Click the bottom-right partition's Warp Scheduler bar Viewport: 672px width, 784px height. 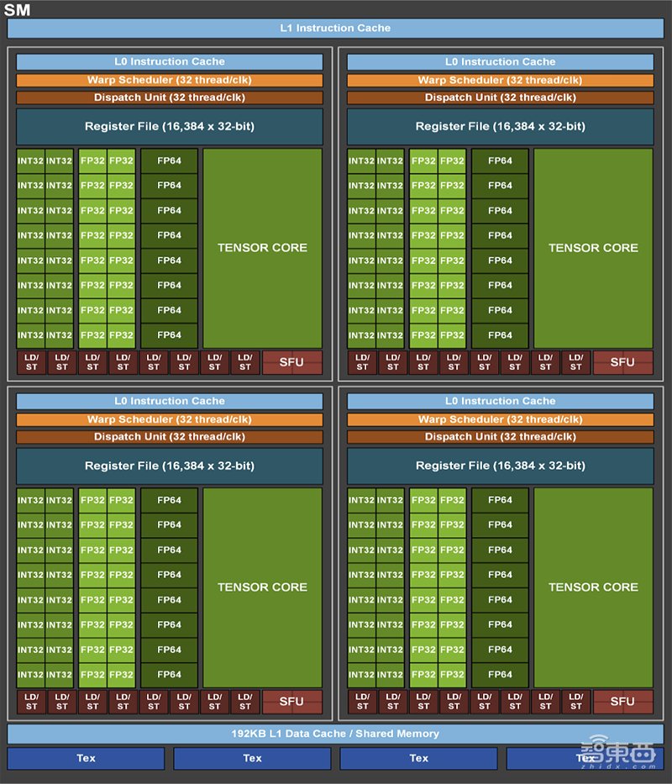[x=501, y=419]
